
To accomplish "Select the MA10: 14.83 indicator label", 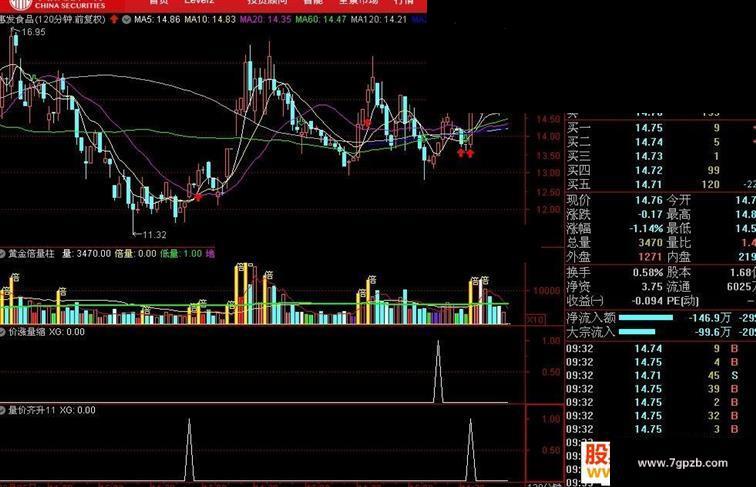I will pyautogui.click(x=210, y=20).
